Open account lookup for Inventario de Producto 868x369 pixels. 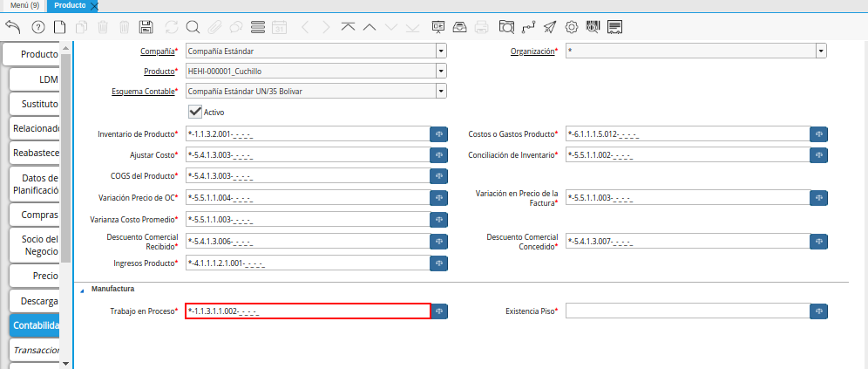(439, 133)
